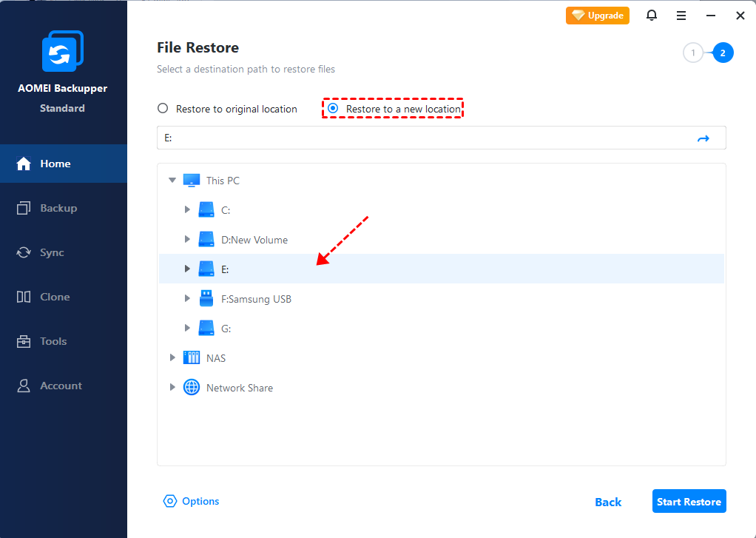Viewport: 756px width, 538px height.
Task: Click the browse arrow in path field
Action: [x=703, y=138]
